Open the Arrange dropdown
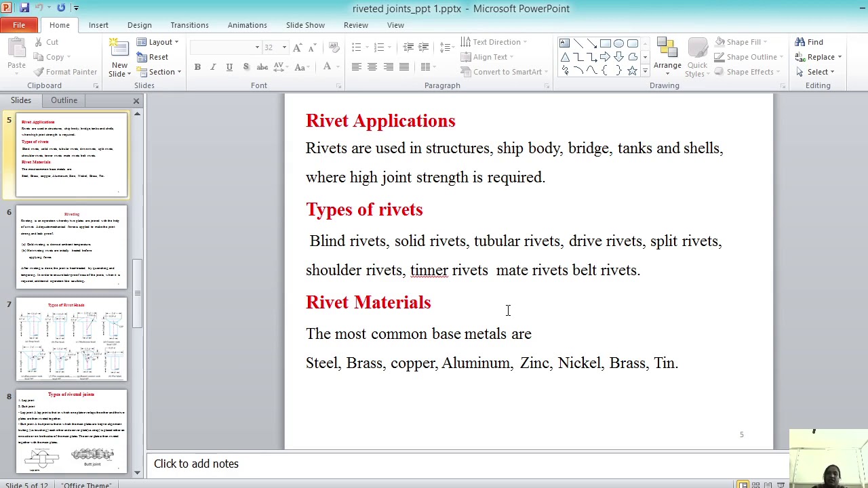 [x=667, y=57]
